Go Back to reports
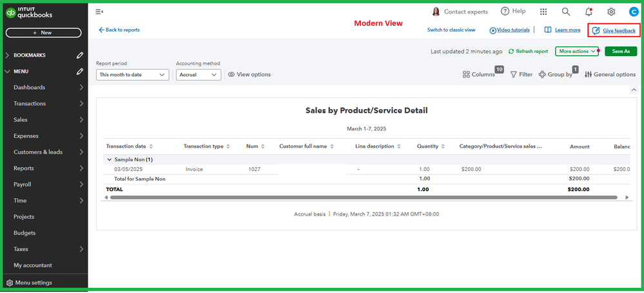 (119, 30)
